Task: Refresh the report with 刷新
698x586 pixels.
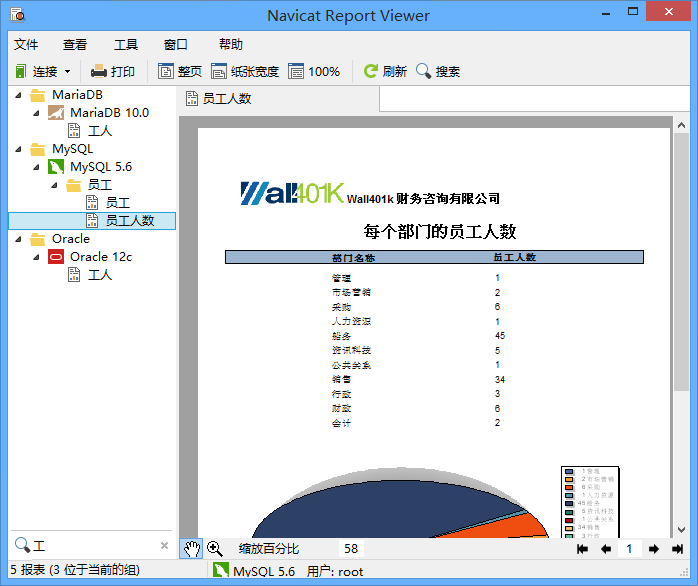Action: [385, 71]
